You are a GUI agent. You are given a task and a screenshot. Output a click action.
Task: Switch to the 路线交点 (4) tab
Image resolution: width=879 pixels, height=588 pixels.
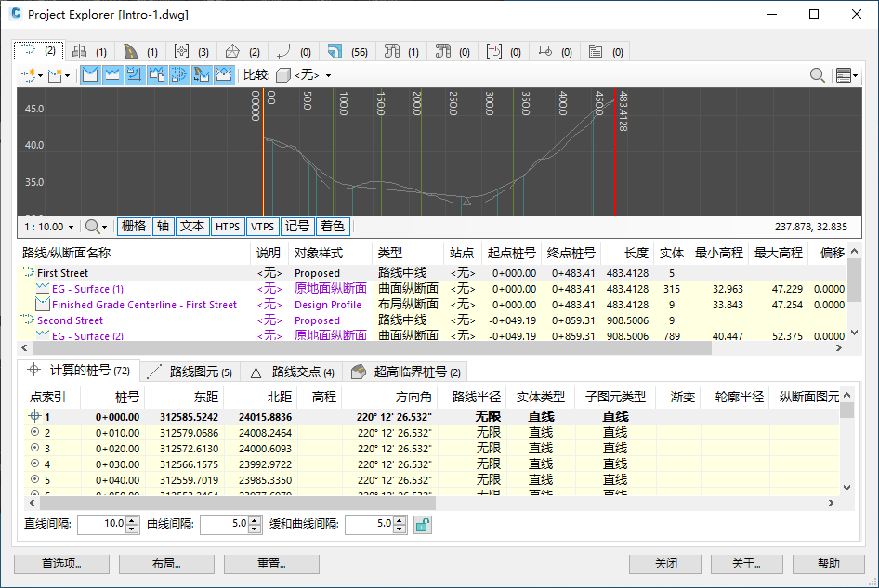(292, 372)
